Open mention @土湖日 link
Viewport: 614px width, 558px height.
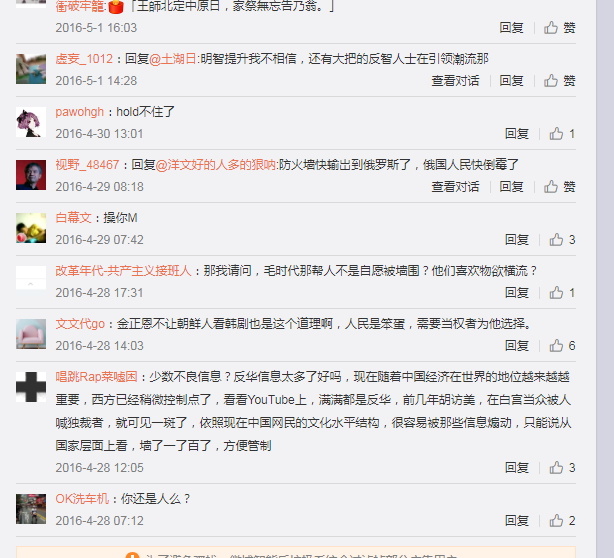pyautogui.click(x=173, y=59)
